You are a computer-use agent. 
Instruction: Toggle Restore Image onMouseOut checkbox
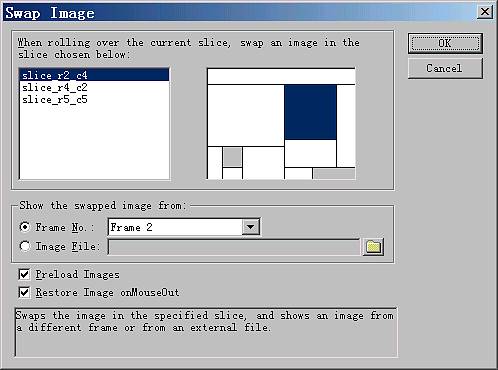pyautogui.click(x=24, y=292)
